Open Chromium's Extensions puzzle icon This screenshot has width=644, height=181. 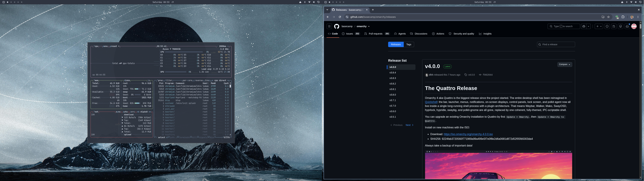(623, 17)
